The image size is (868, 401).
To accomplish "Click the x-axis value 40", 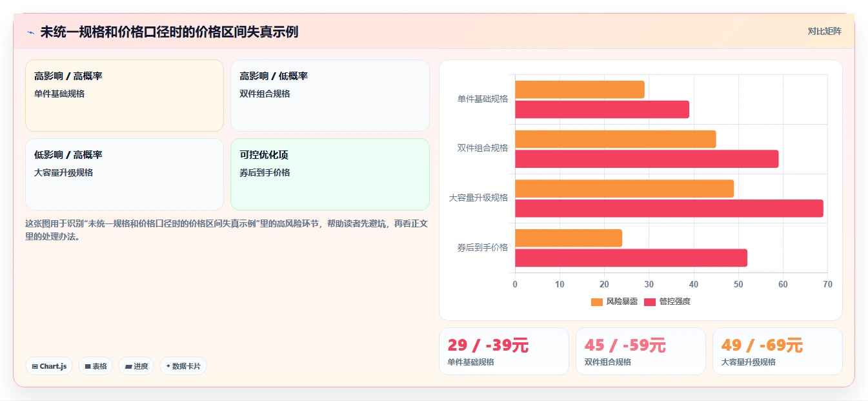I will [x=694, y=284].
